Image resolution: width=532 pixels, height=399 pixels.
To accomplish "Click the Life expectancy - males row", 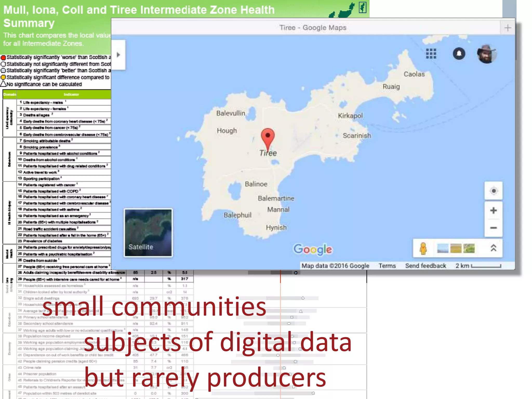I will click(64, 102).
